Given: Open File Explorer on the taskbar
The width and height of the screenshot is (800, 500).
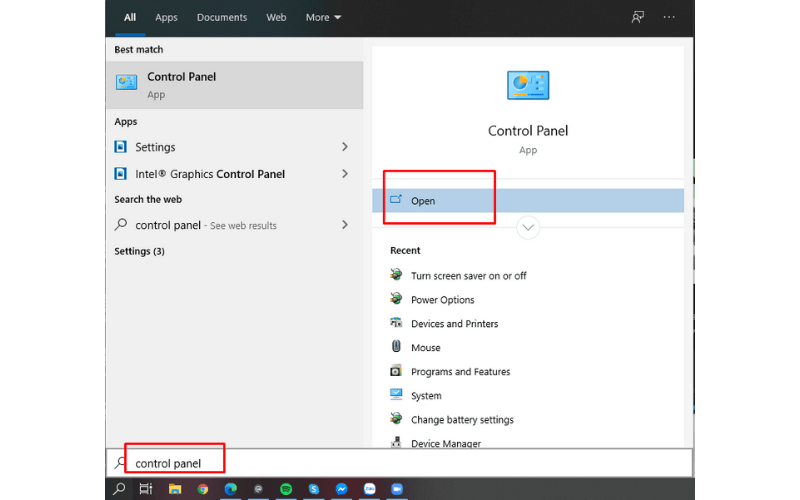Looking at the screenshot, I should 175,489.
